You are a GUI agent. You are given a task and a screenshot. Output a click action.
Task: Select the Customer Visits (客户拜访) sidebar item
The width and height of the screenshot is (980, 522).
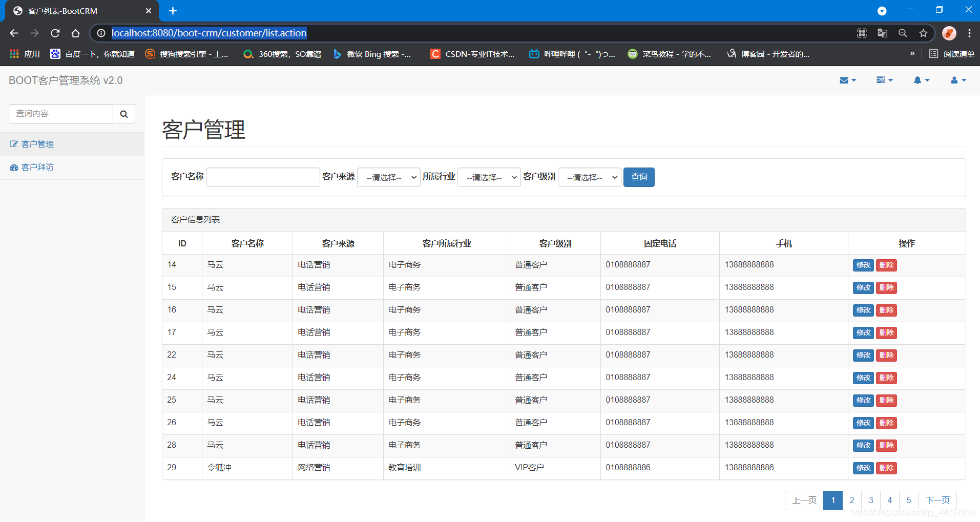[72, 168]
